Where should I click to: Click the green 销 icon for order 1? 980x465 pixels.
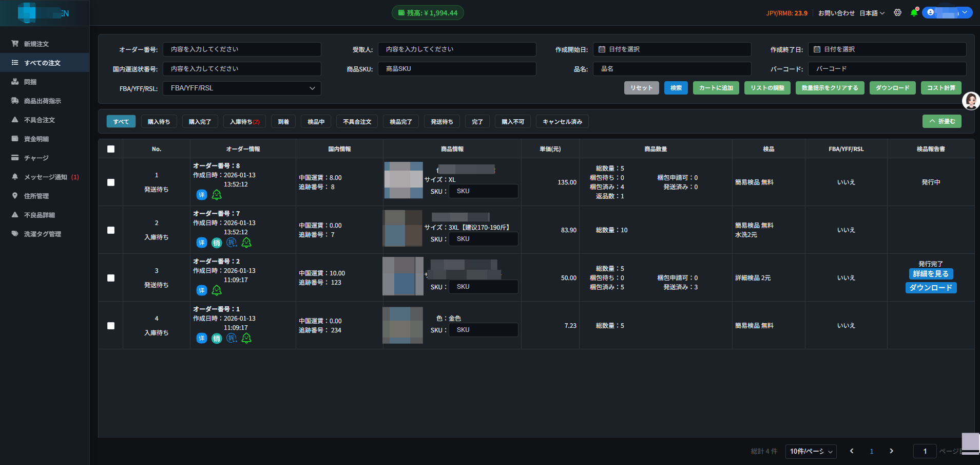pos(217,338)
